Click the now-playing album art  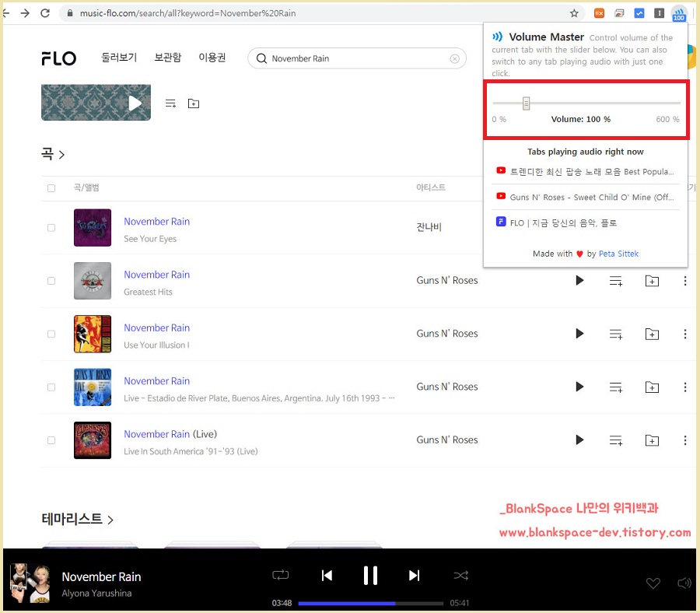coord(30,583)
